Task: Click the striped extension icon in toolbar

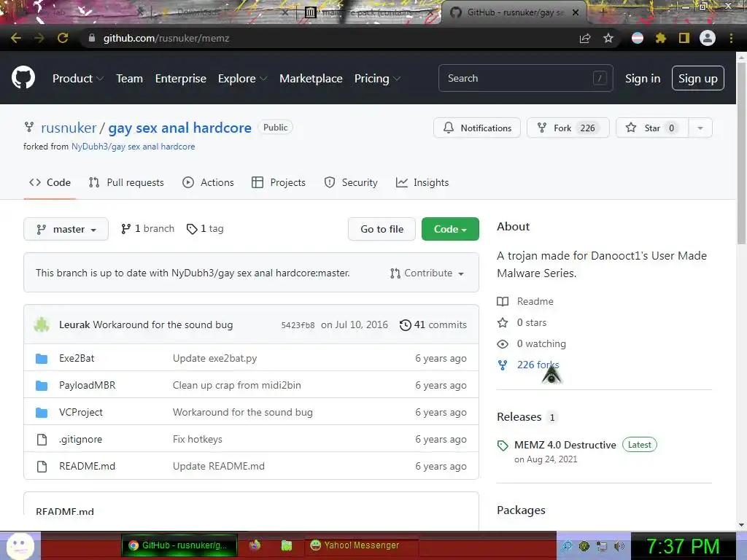Action: tap(638, 38)
